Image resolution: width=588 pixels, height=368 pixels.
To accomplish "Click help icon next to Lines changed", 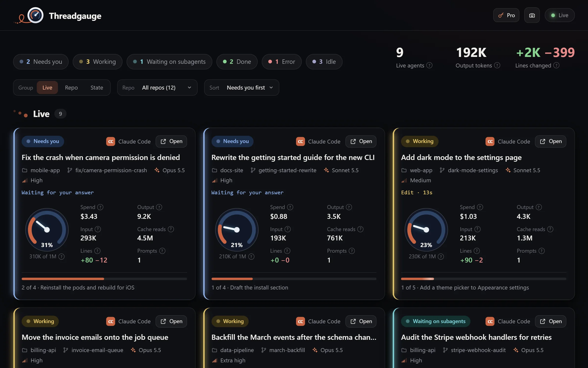I will 556,66.
